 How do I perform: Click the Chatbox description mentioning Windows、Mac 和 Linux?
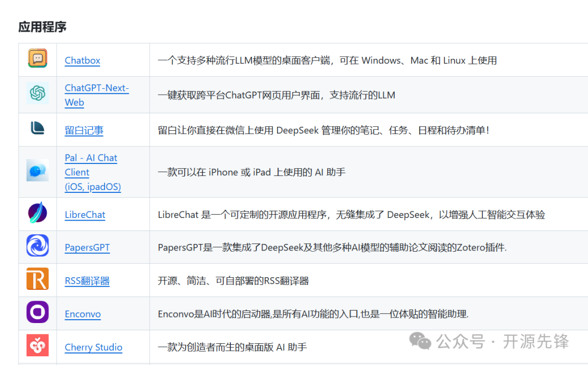click(327, 60)
